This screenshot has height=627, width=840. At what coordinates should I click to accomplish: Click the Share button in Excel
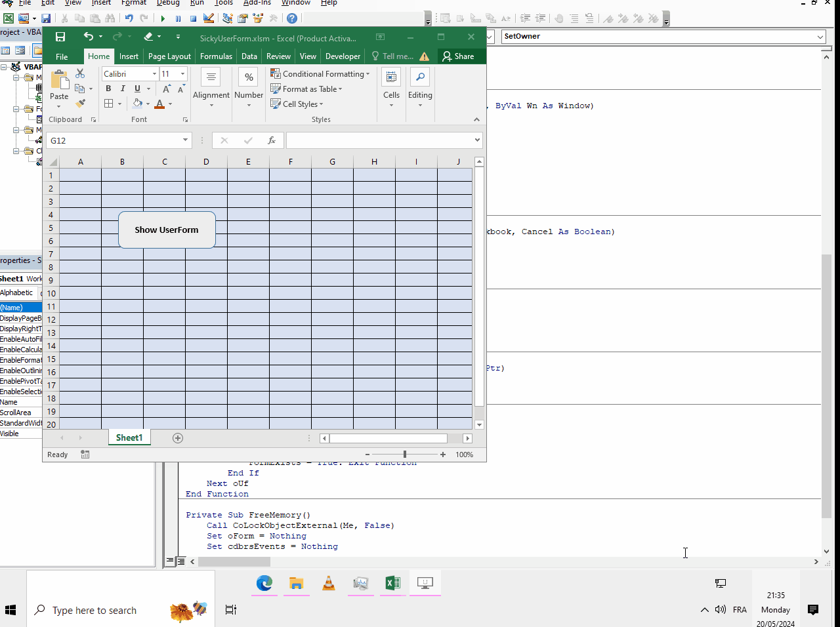point(458,56)
